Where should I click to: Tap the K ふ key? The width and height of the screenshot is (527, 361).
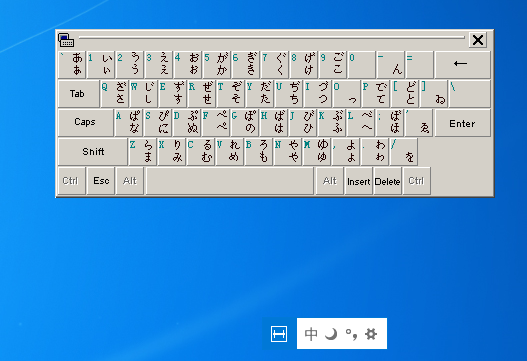pyautogui.click(x=331, y=122)
